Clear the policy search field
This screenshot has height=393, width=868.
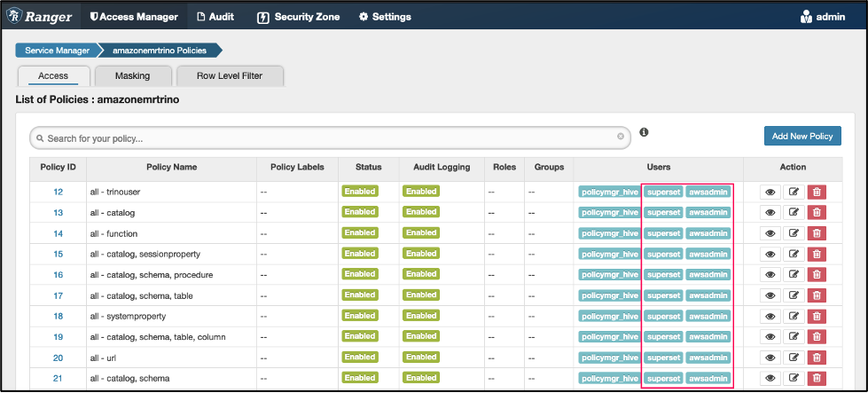621,136
